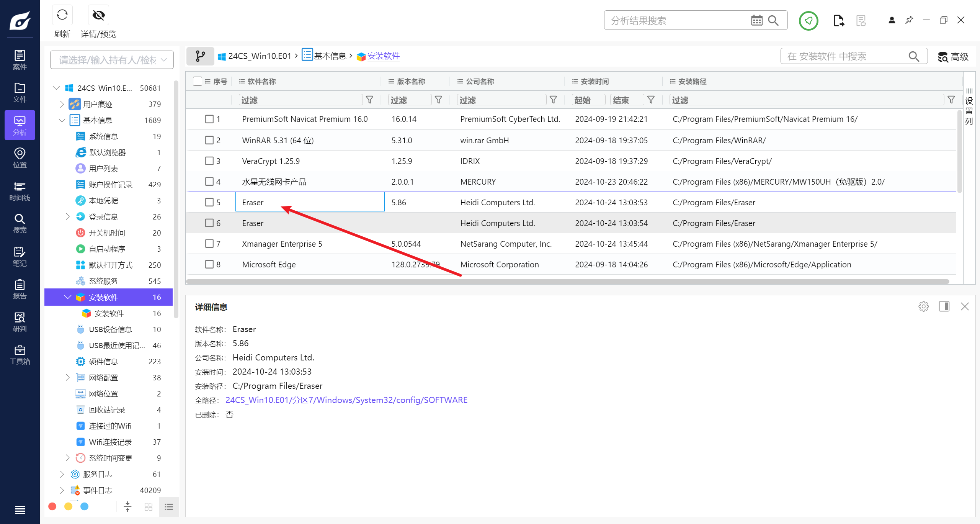Click the software name column filter funnel
980x524 pixels.
pyautogui.click(x=369, y=100)
